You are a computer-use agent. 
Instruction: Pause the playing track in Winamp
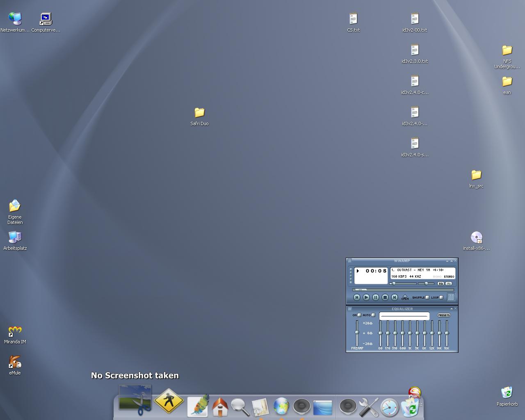(376, 297)
